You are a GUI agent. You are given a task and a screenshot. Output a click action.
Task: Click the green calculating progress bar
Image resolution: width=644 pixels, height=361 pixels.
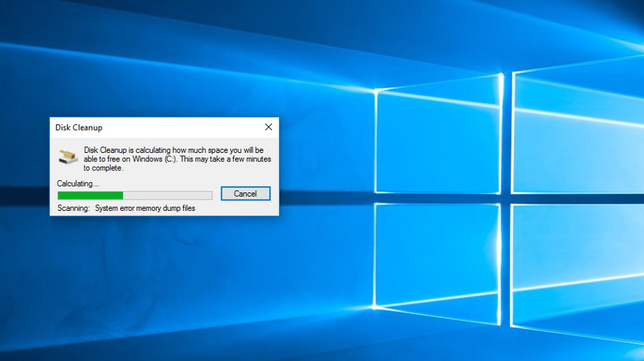[135, 195]
